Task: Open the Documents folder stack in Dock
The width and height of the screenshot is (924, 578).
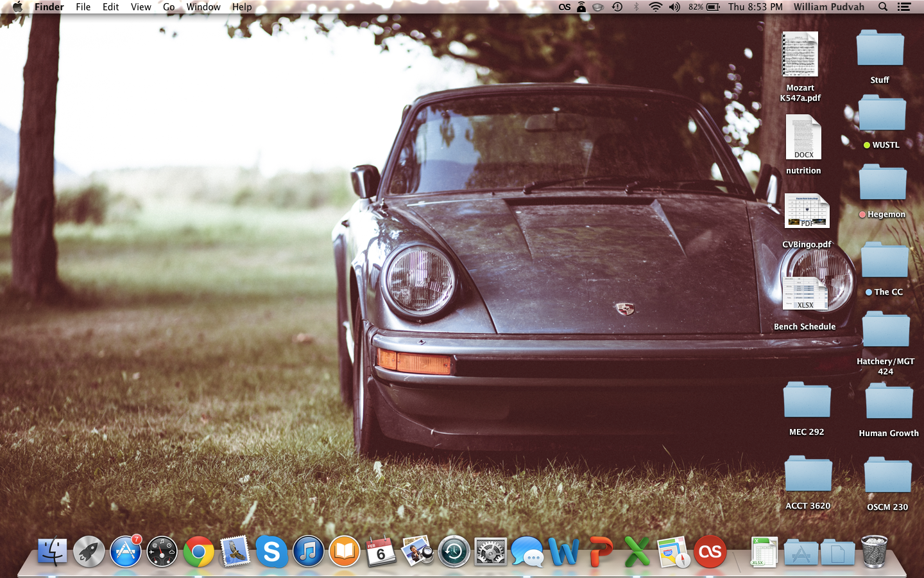Action: coord(837,553)
